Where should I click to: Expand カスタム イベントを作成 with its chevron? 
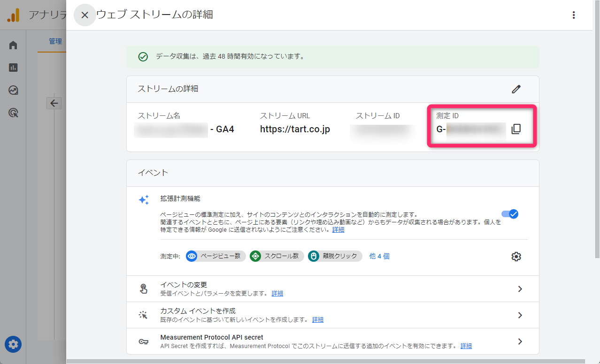[x=520, y=315]
